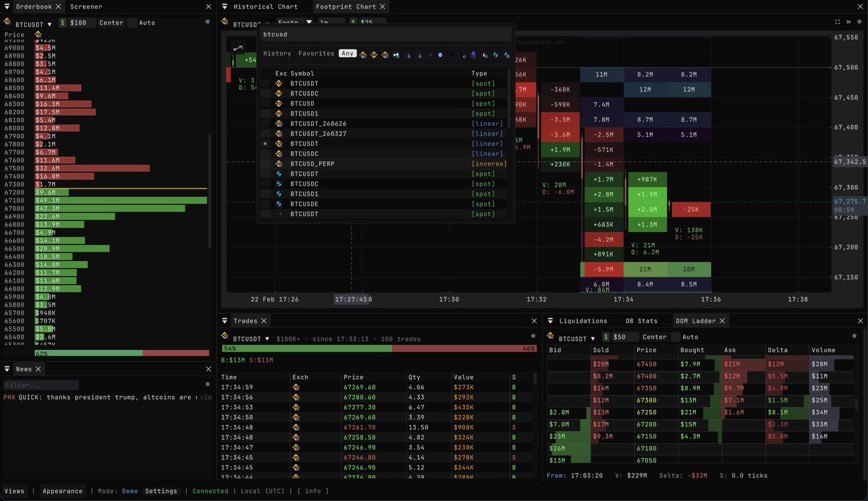The width and height of the screenshot is (868, 501).
Task: Tick favorite box for BTCUSD spot row
Action: pyautogui.click(x=265, y=103)
